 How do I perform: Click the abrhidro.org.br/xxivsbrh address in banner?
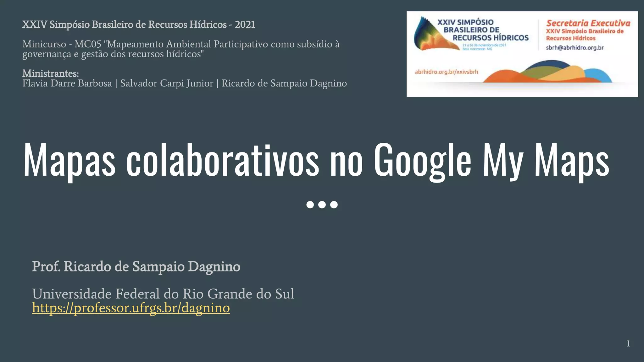[x=446, y=72]
